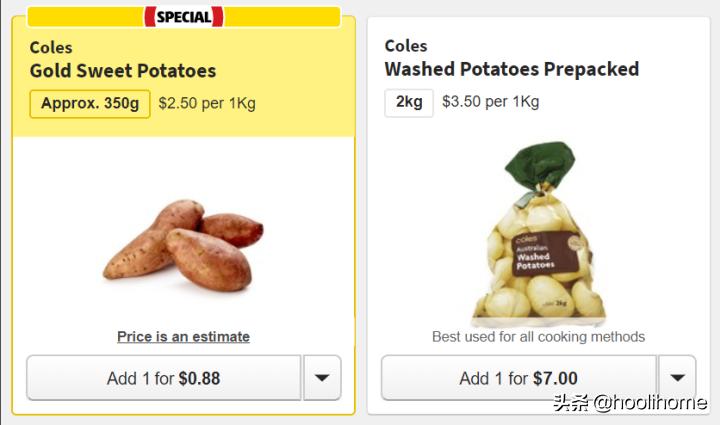Screen dimensions: 720x425
Task: Open the Washed Potatoes Prepacked product title
Action: (x=511, y=69)
